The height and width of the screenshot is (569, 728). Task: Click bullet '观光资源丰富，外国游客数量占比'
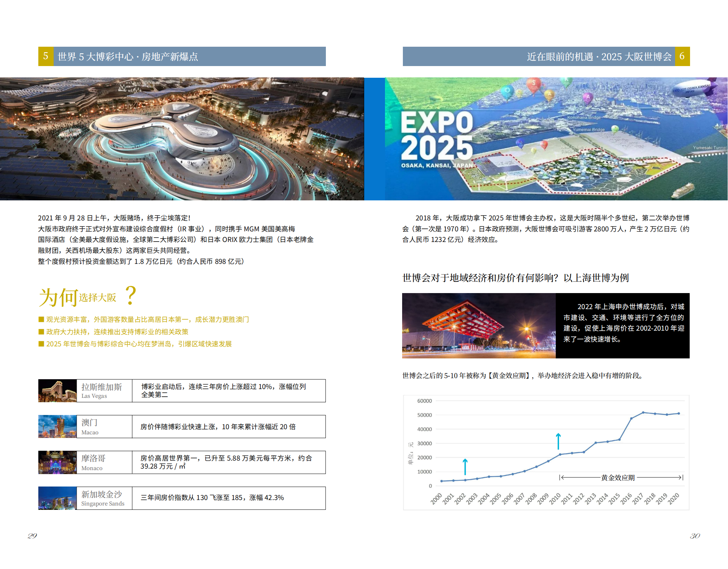click(x=144, y=319)
